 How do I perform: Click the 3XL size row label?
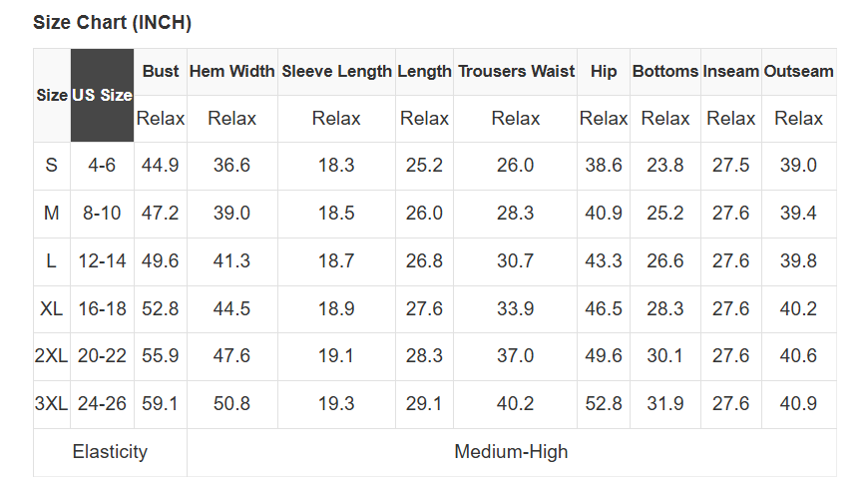click(x=52, y=404)
